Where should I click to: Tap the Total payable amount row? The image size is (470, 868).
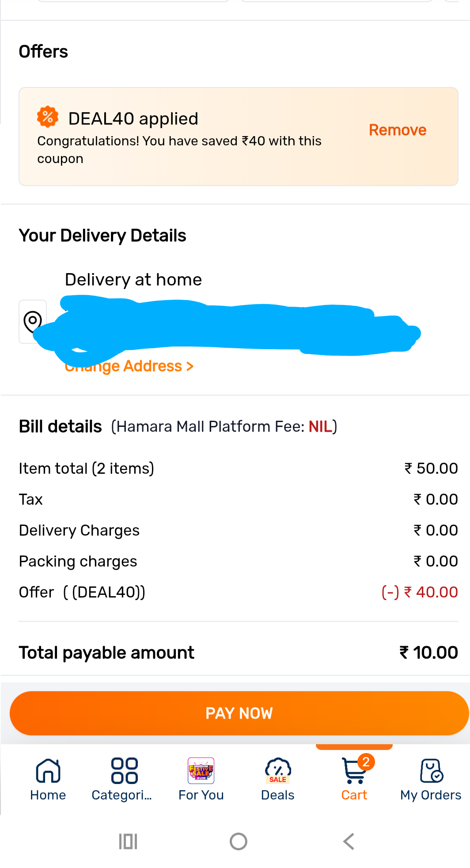(x=238, y=653)
